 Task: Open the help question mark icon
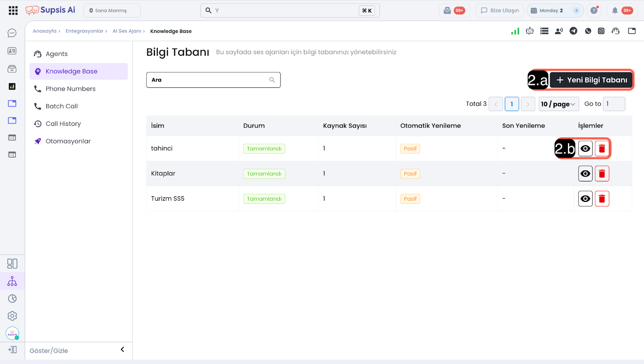click(594, 10)
